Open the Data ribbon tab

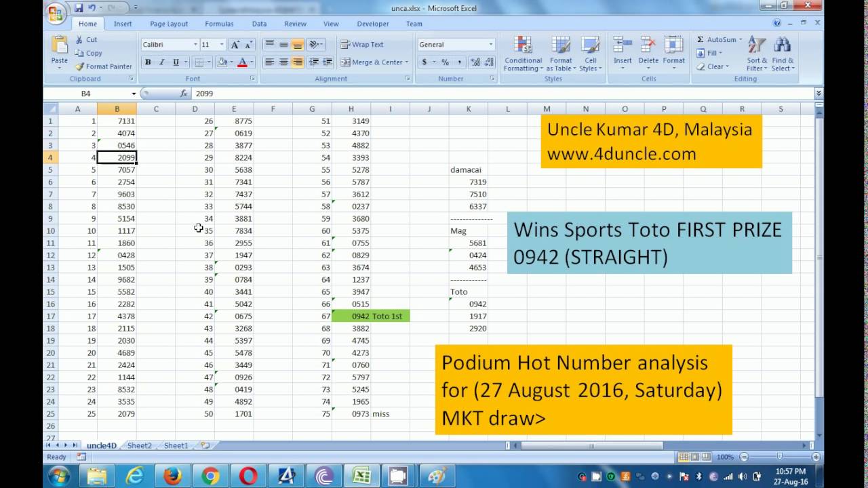pyautogui.click(x=259, y=24)
